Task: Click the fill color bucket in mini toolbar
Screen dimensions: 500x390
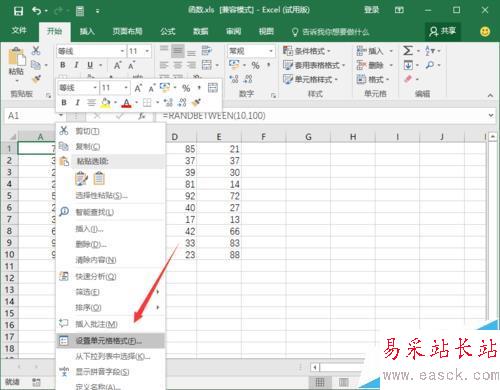Action: pos(106,103)
